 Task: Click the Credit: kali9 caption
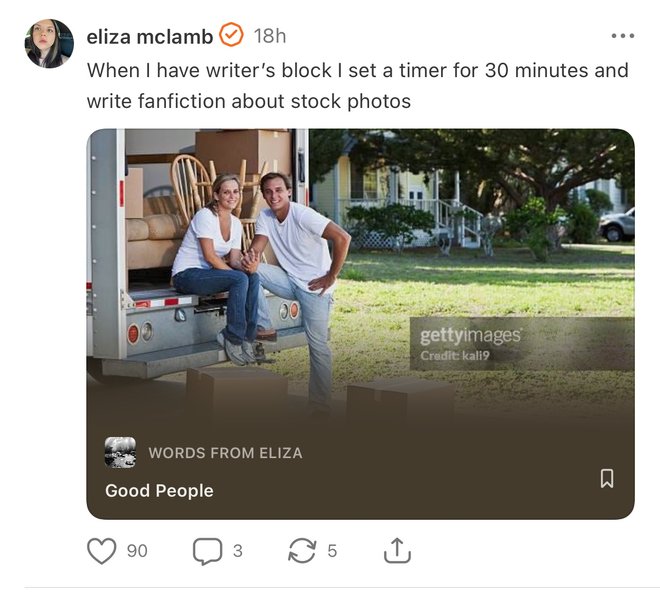[456, 355]
